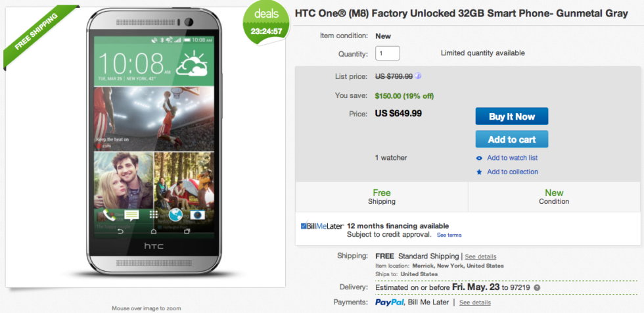644x313 pixels.
Task: Click the Quantity input field
Action: click(x=388, y=53)
